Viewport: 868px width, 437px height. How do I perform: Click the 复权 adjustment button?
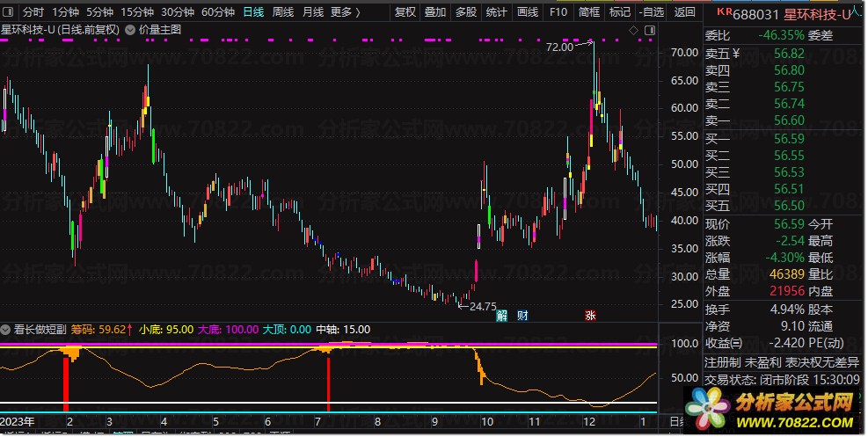pyautogui.click(x=405, y=11)
